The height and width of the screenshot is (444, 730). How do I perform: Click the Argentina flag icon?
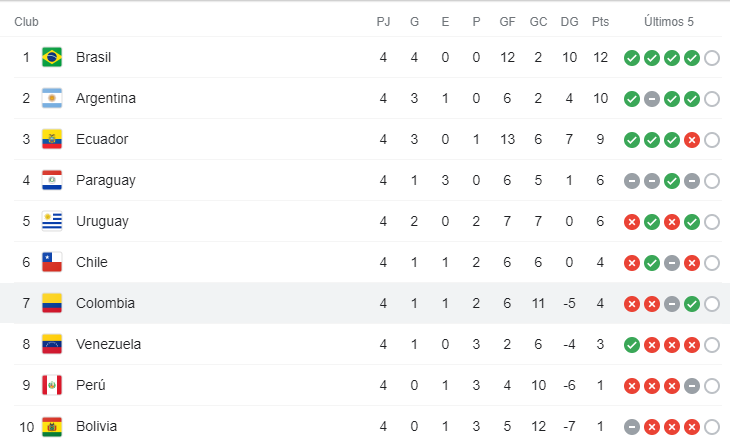tap(52, 98)
